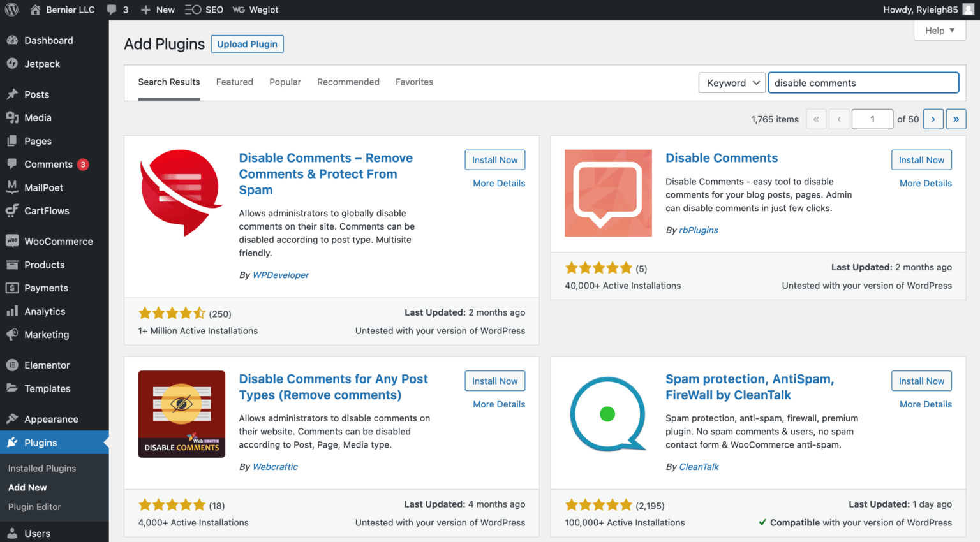Install the rbPlugins Disable Comments plugin
The image size is (980, 542).
(x=921, y=160)
